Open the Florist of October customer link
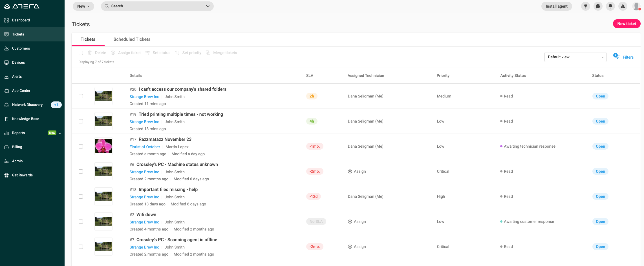The height and width of the screenshot is (266, 644). [145, 147]
